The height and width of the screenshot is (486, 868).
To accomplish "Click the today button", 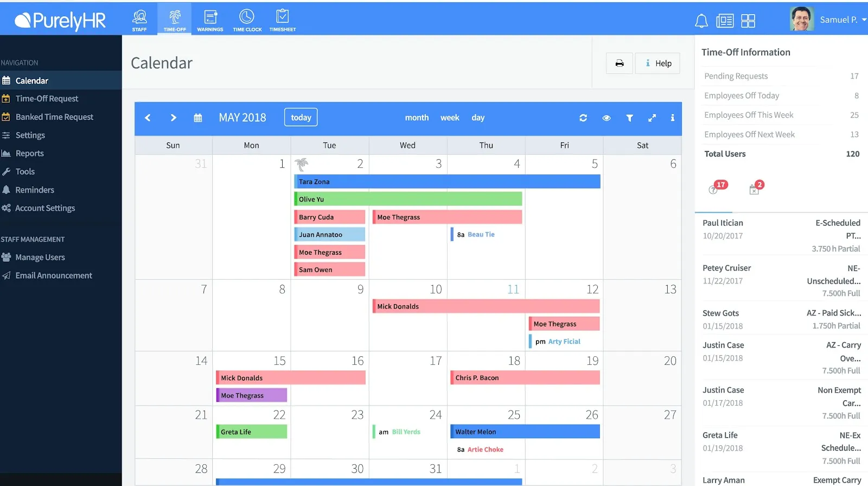I will (x=301, y=117).
